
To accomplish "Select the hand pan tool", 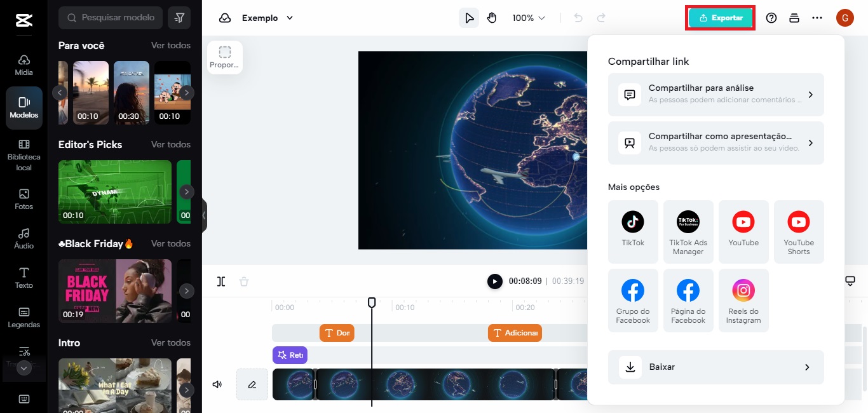I will [x=492, y=18].
